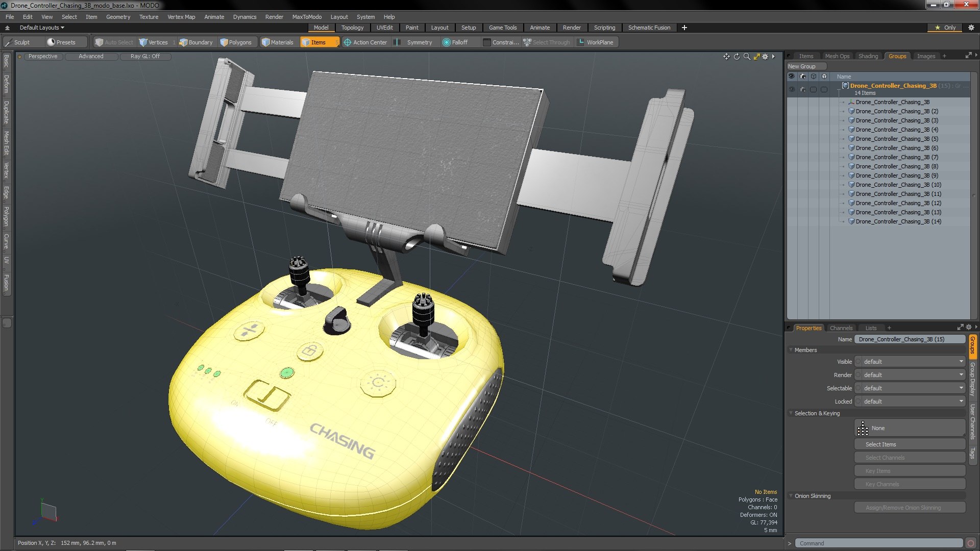
Task: Click the viewport zoom magnifier icon
Action: [747, 57]
